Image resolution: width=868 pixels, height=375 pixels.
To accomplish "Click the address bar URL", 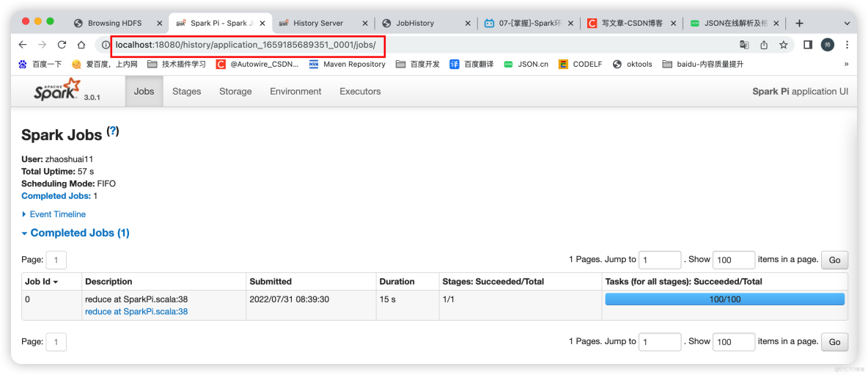I will [x=246, y=44].
